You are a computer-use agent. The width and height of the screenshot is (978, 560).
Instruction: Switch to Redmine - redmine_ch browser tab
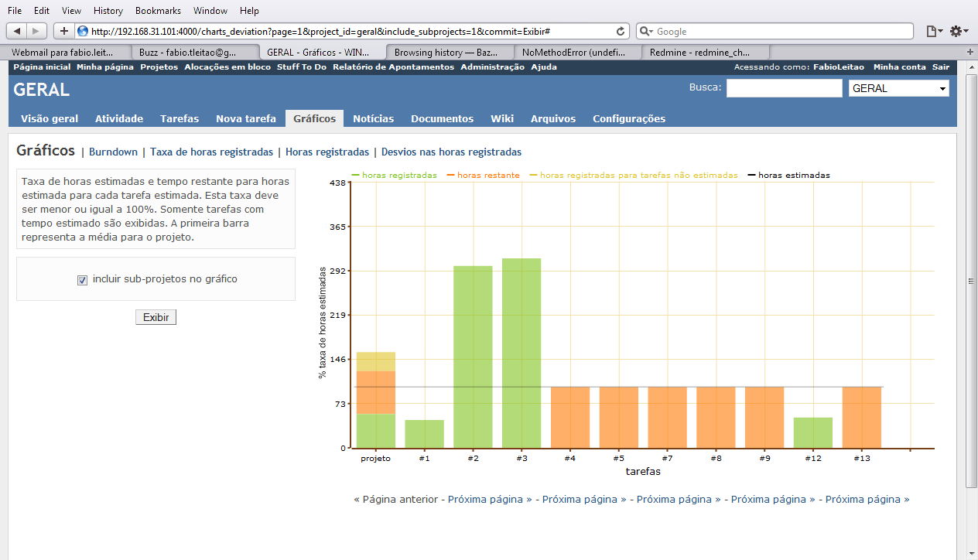706,53
